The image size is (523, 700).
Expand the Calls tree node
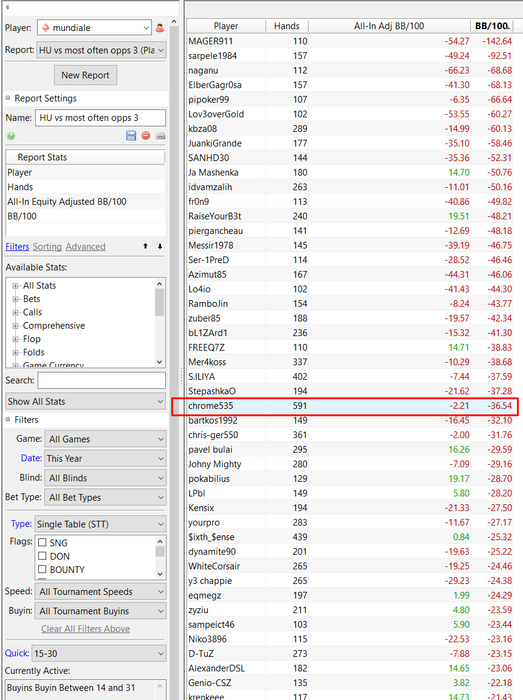tap(15, 312)
